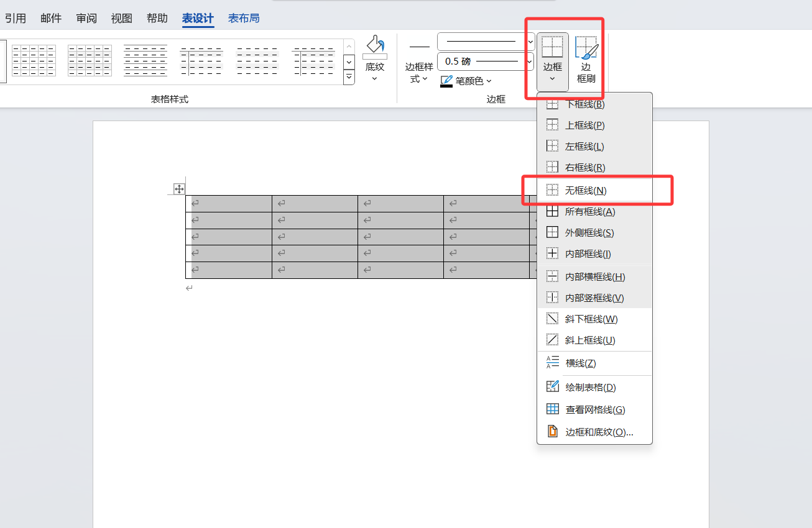Select 内部横框线(H) inside horizontal border
Image resolution: width=812 pixels, height=528 pixels.
coord(594,277)
